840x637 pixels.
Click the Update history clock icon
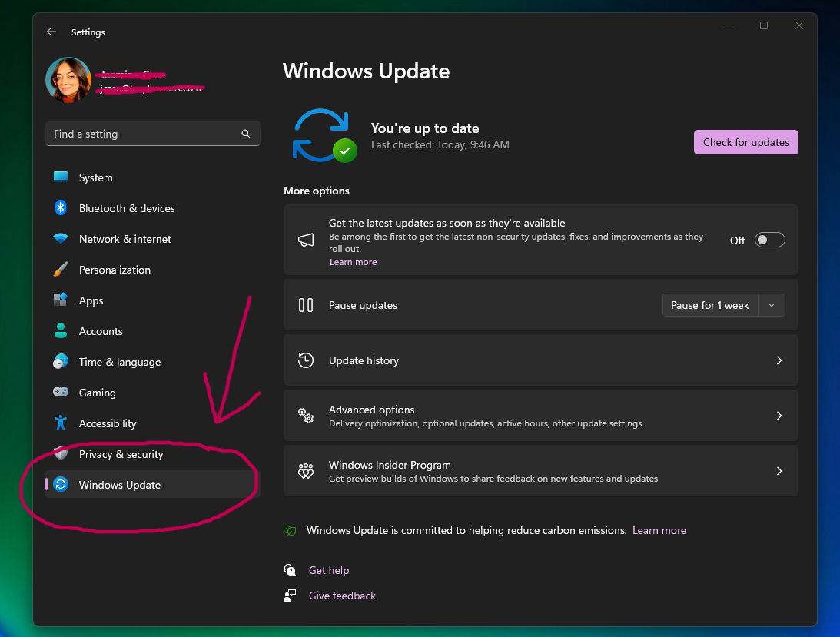pos(306,360)
